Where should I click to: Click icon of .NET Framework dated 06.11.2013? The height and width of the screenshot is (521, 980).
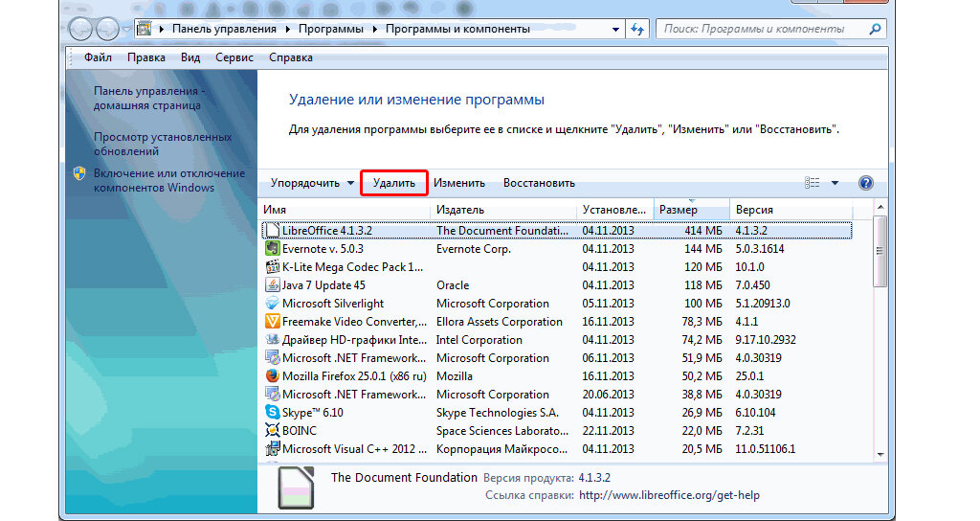pos(273,358)
